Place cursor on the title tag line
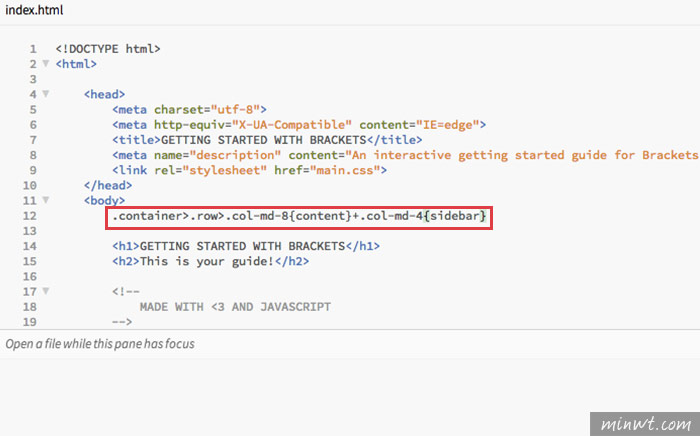Viewport: 700px width, 436px height. coord(267,140)
